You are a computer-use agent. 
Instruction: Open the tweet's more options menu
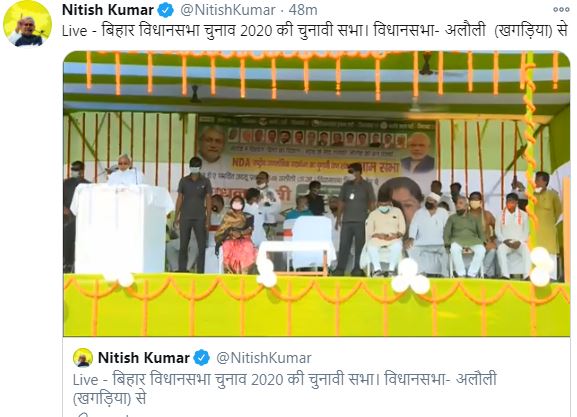click(561, 10)
